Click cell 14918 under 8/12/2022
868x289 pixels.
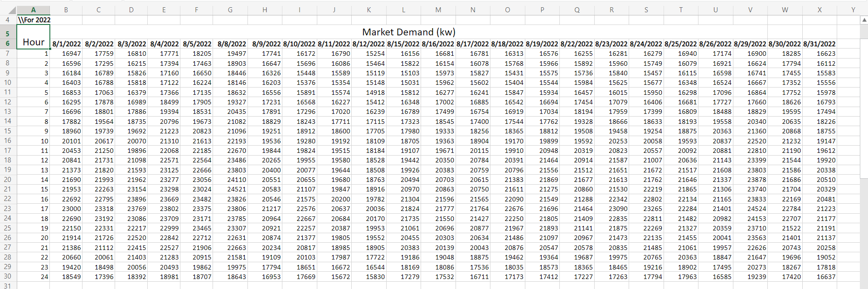[369, 93]
